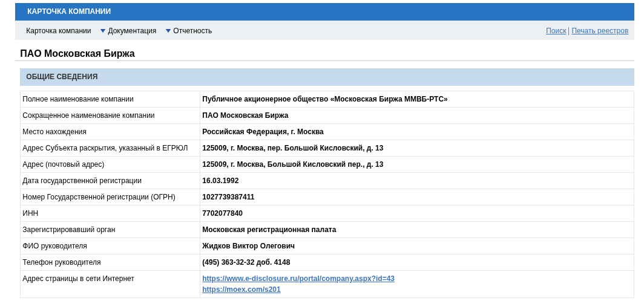Viewport: 644px width, 301px height.
Task: Click the registration date 16.03.1992
Action: [220, 181]
